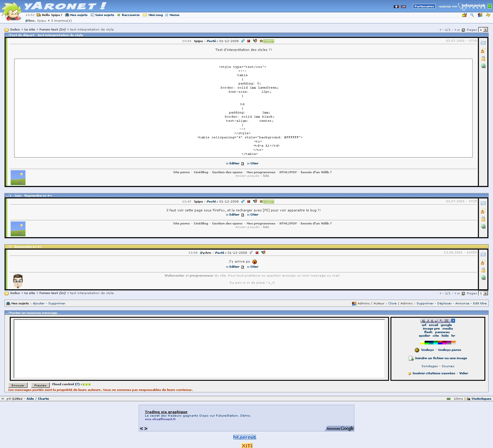493x448 pixels.
Task: Collapse header with green arrow button
Action: tap(489, 6)
